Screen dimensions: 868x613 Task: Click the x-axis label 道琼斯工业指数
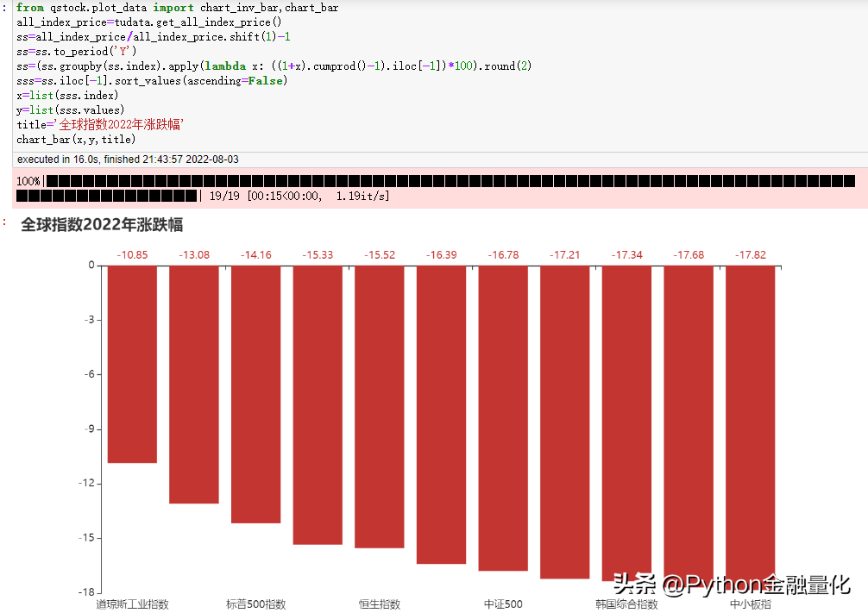[132, 604]
